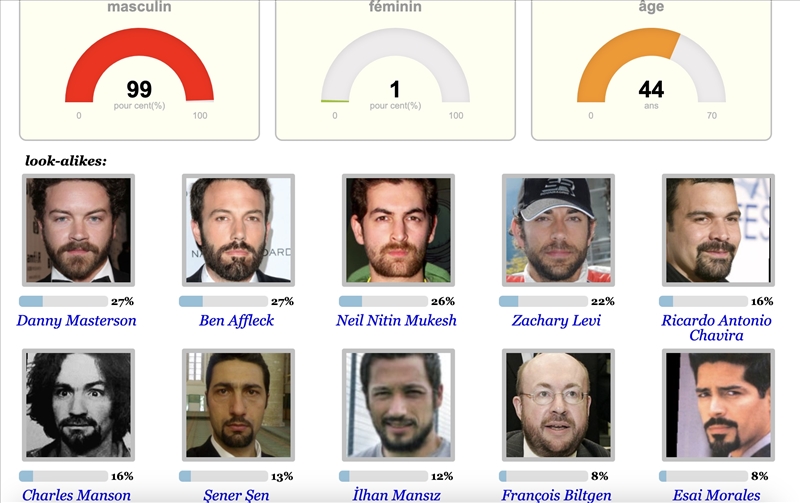Follow the Neil Nitin Mukesh link
Screen dimensions: 800x503
click(x=396, y=321)
